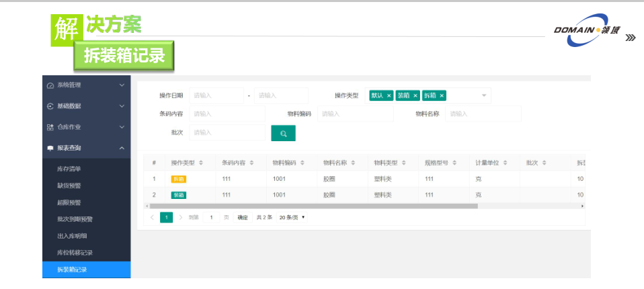This screenshot has height=289, width=644.
Task: Open 出入库明细 in the sidebar
Action: [x=72, y=236]
